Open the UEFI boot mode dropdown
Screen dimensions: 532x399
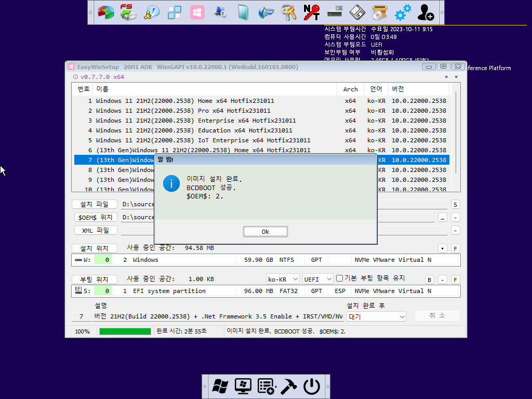317,279
